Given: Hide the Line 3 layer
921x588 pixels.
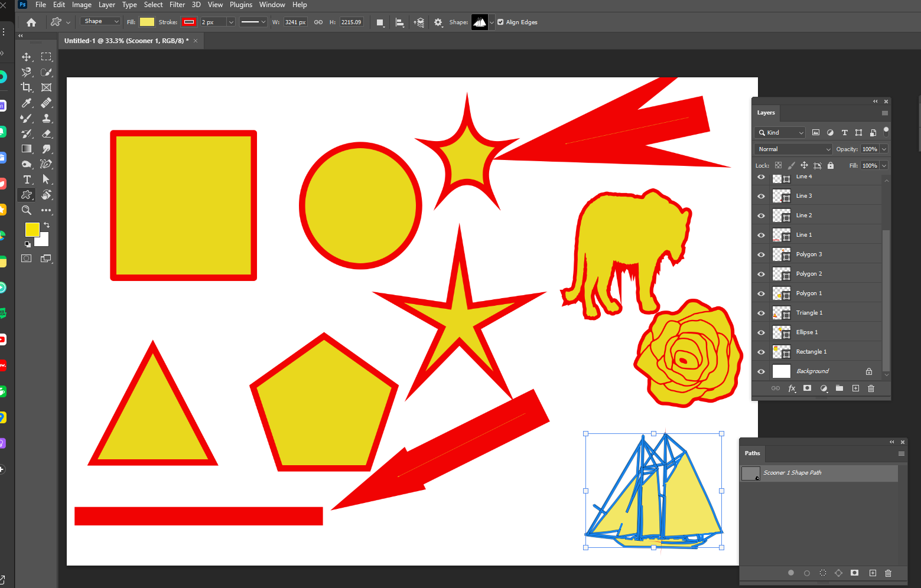Looking at the screenshot, I should tap(761, 196).
